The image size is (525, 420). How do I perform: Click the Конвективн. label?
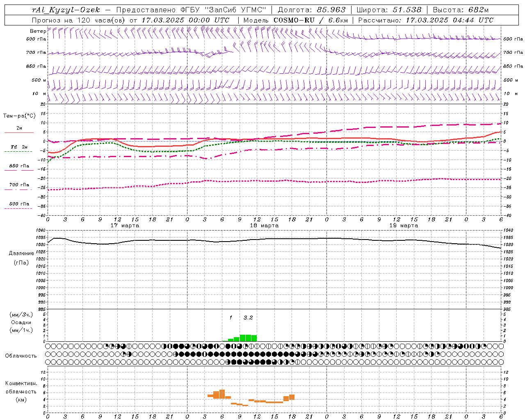click(21, 383)
